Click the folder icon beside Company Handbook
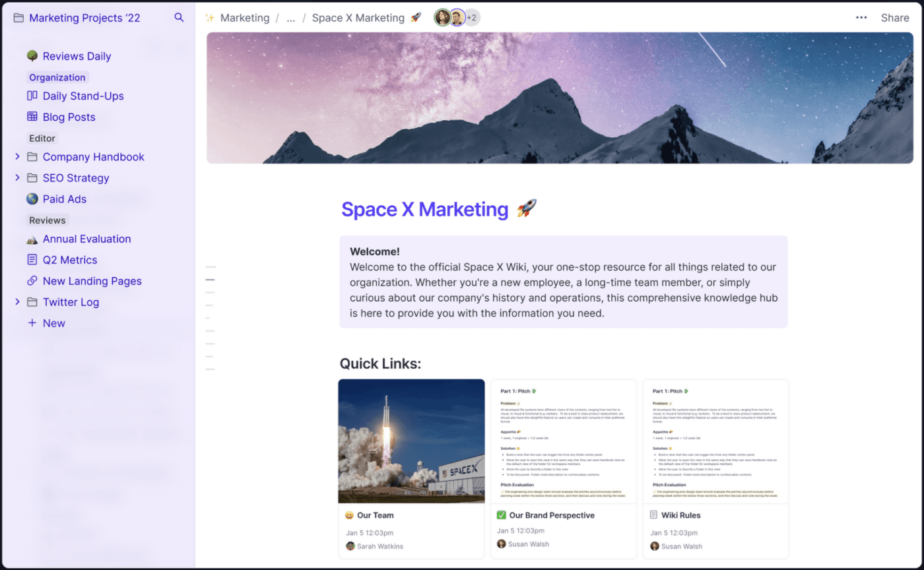The image size is (924, 570). [x=32, y=157]
